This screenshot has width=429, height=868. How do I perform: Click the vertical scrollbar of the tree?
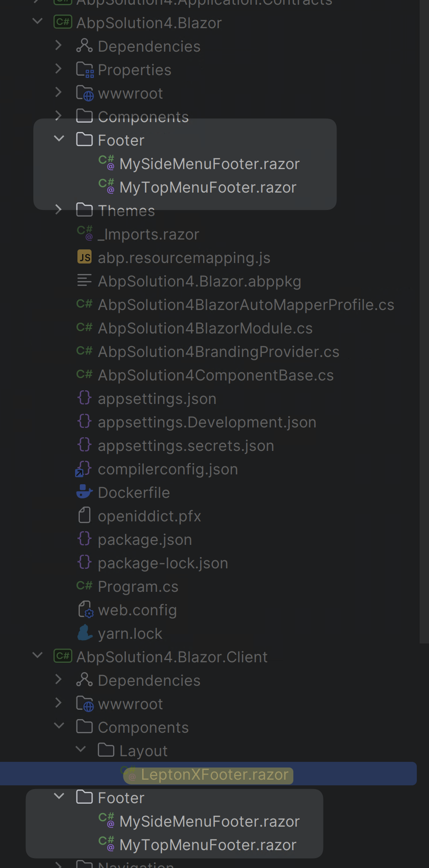coord(424,329)
